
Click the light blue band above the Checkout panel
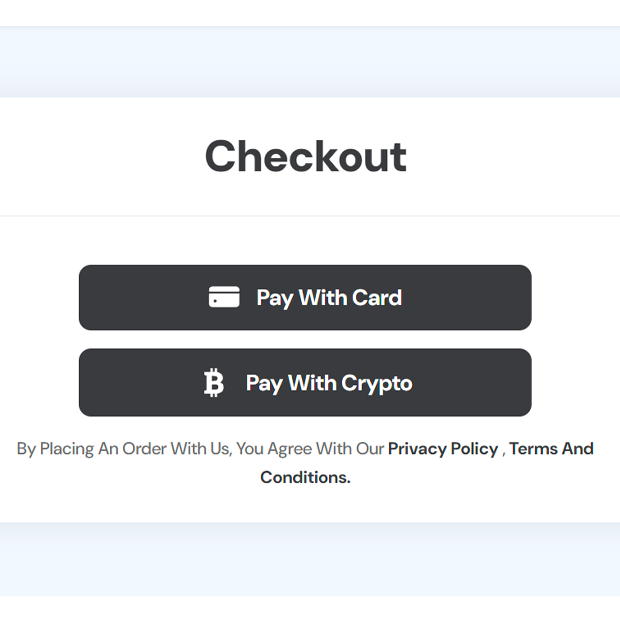(310, 62)
